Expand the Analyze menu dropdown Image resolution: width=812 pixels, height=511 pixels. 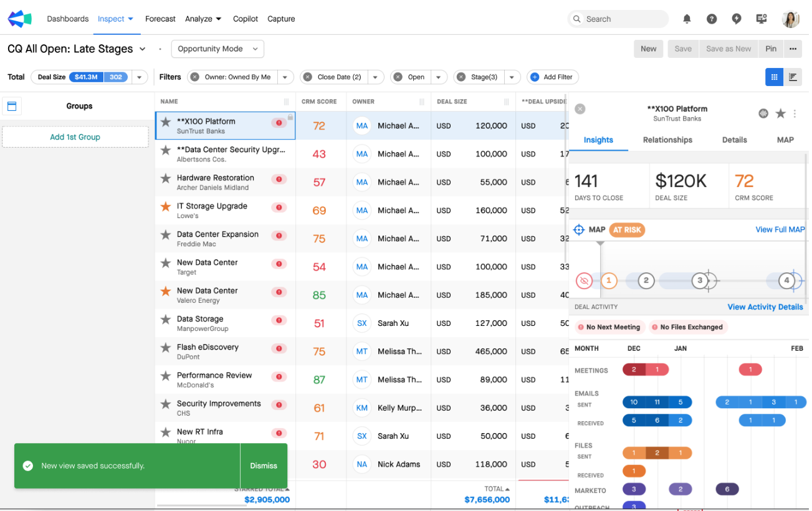tap(203, 19)
